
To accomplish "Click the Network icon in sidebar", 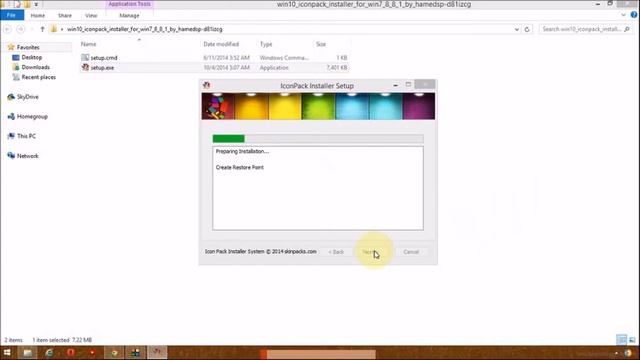I will 11,156.
